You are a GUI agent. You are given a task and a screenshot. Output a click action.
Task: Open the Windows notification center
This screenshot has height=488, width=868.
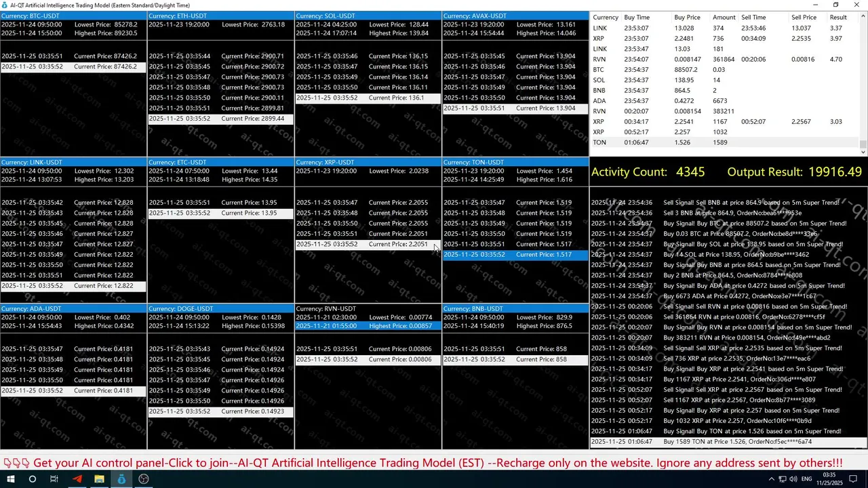click(854, 479)
